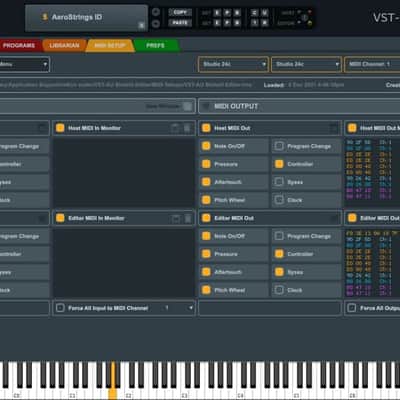
Task: Copy the Host MIDI In Monitor contents
Action: coord(175,128)
